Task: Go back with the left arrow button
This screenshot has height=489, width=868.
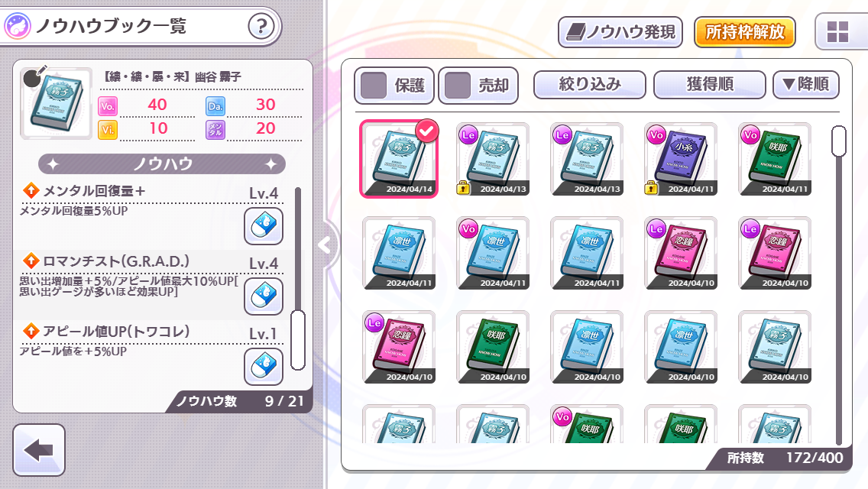Action: tap(39, 450)
